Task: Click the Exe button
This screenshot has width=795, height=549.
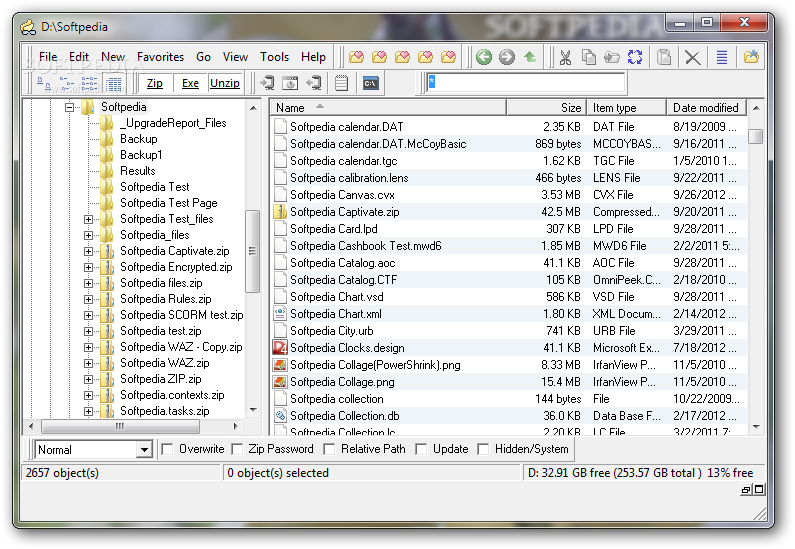Action: click(190, 83)
